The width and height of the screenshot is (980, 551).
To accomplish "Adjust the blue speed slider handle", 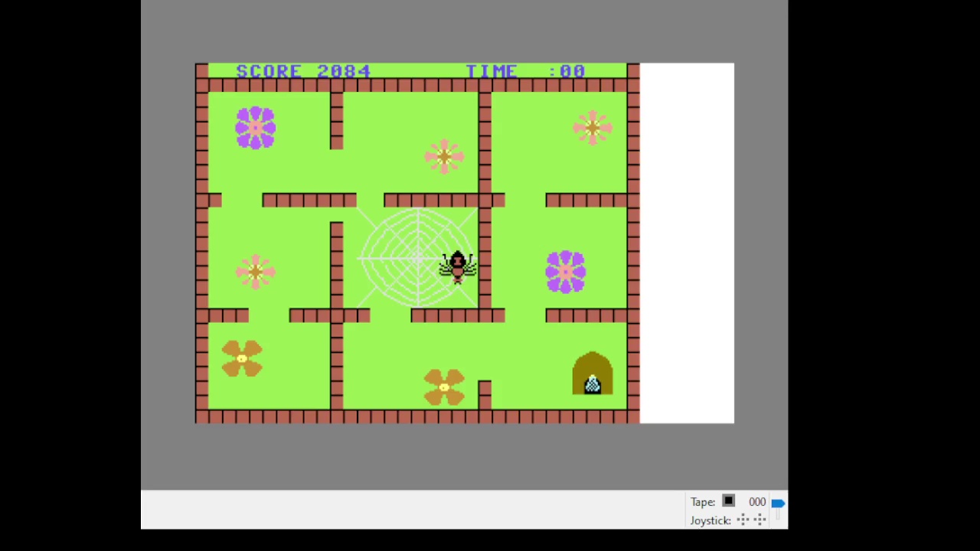I will coord(778,503).
